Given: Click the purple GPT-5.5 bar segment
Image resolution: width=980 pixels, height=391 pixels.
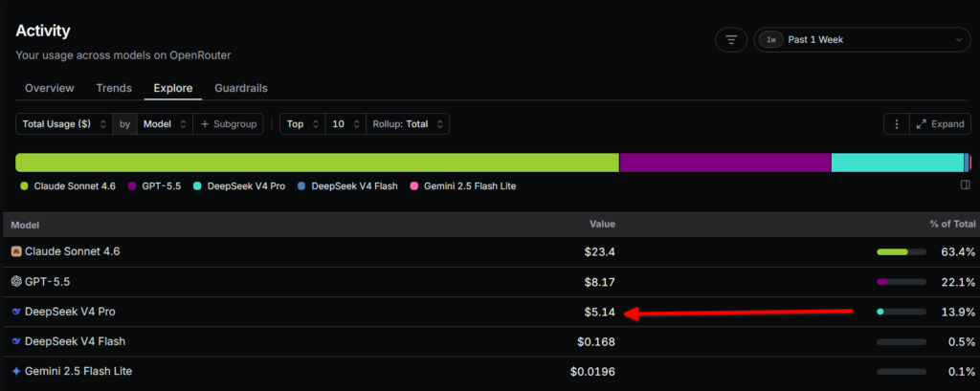Looking at the screenshot, I should pyautogui.click(x=725, y=163).
